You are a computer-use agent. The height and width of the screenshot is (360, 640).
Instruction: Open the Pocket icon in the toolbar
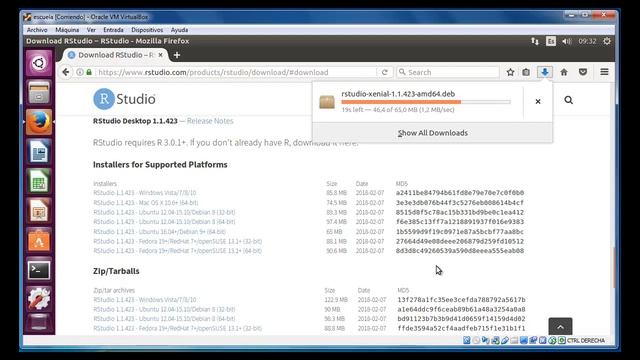coord(583,72)
